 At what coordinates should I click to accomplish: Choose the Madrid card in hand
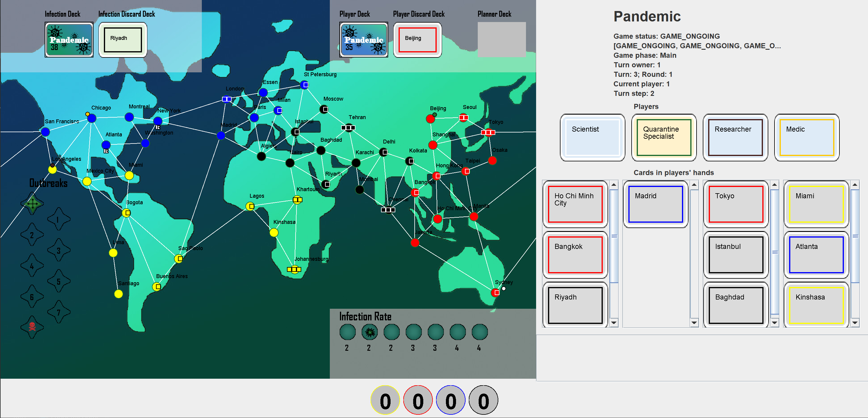tap(655, 204)
